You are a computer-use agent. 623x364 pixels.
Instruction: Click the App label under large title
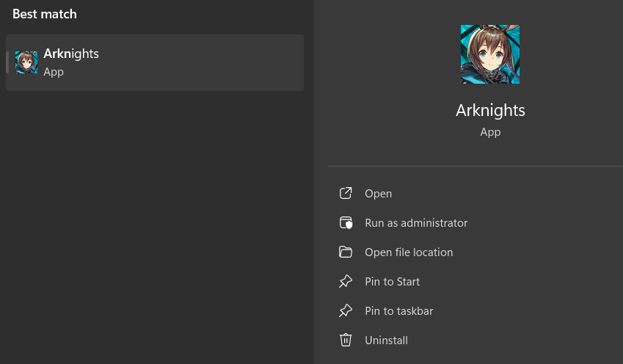[x=490, y=132]
